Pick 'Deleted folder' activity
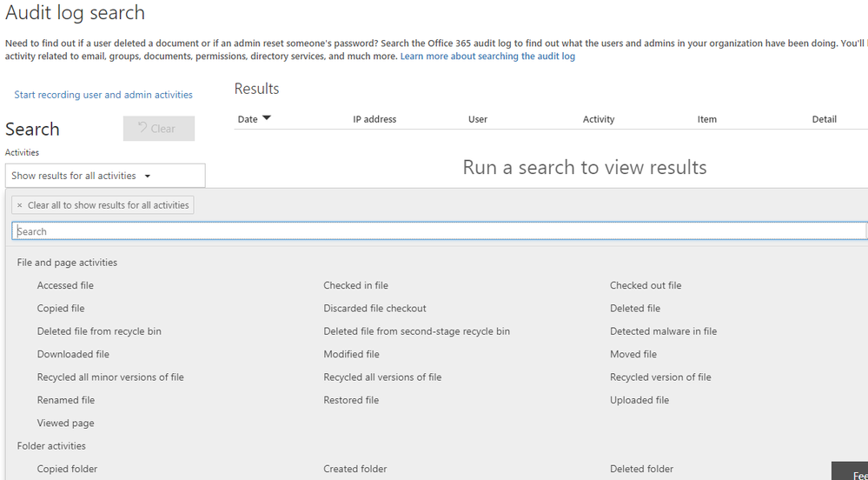868x480 pixels. coord(641,469)
